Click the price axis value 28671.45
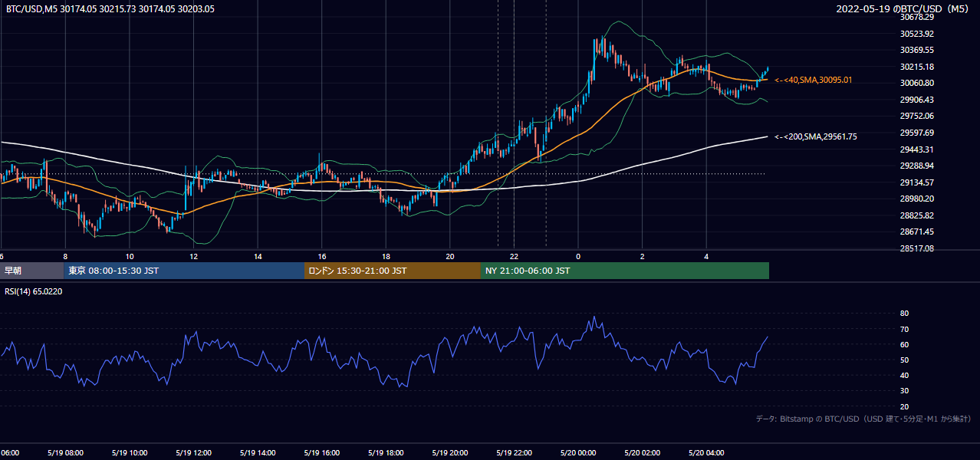980x460 pixels. 918,232
